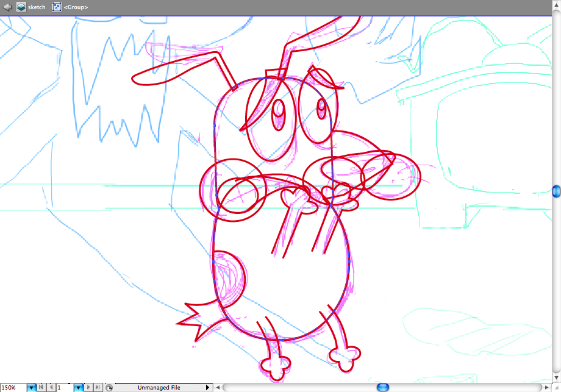Click the back arrow to exit isolation mode
This screenshot has width=561, height=392.
pos(7,7)
